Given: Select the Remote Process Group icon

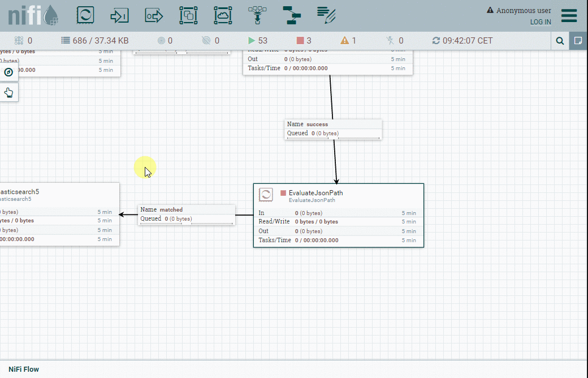Looking at the screenshot, I should (x=223, y=15).
